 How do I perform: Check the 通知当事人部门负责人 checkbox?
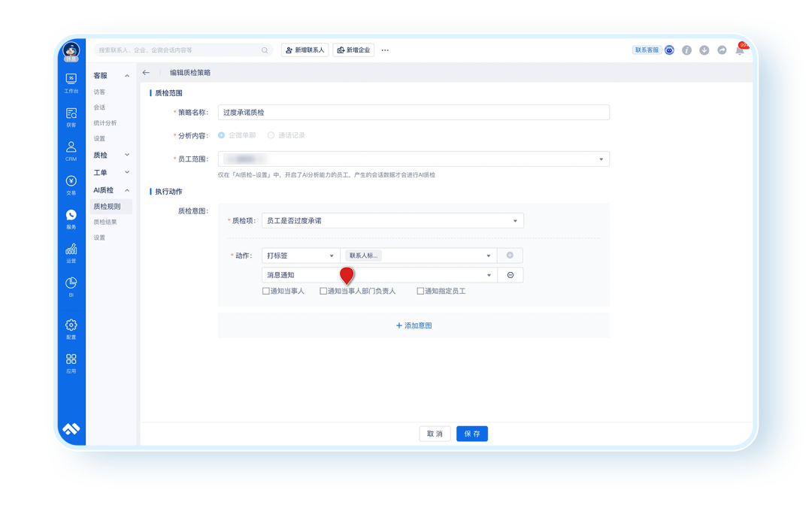(x=323, y=291)
